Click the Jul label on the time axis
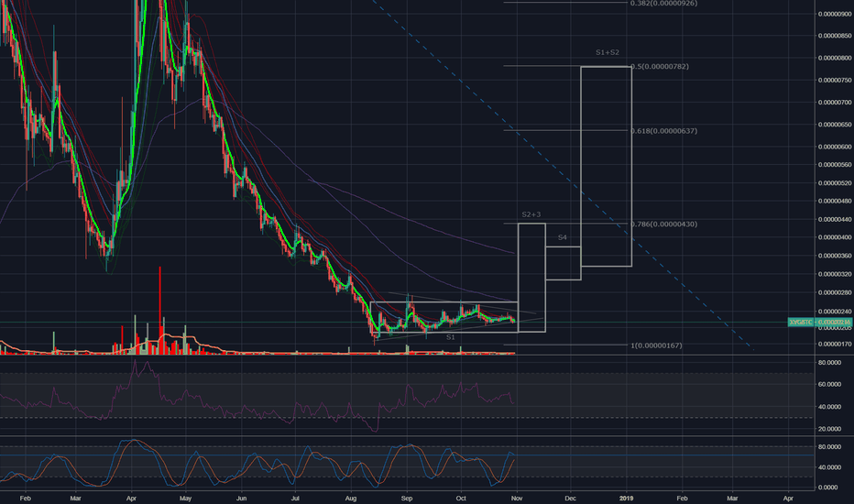854x504 pixels. coord(295,498)
